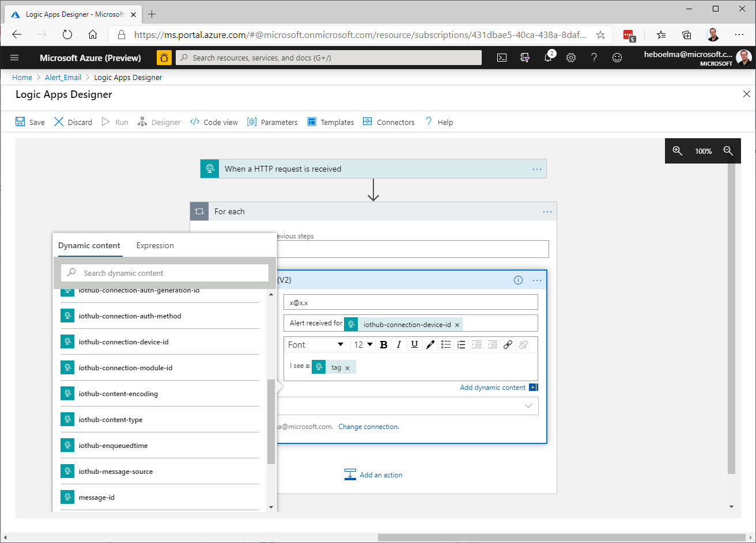This screenshot has width=756, height=543.
Task: Go to Home breadcrumb
Action: pos(22,77)
